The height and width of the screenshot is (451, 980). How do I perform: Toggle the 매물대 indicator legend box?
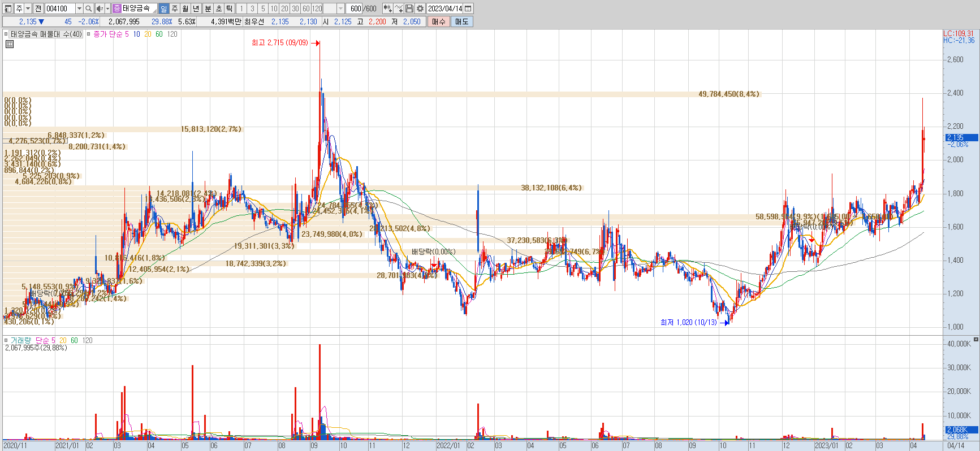point(6,34)
